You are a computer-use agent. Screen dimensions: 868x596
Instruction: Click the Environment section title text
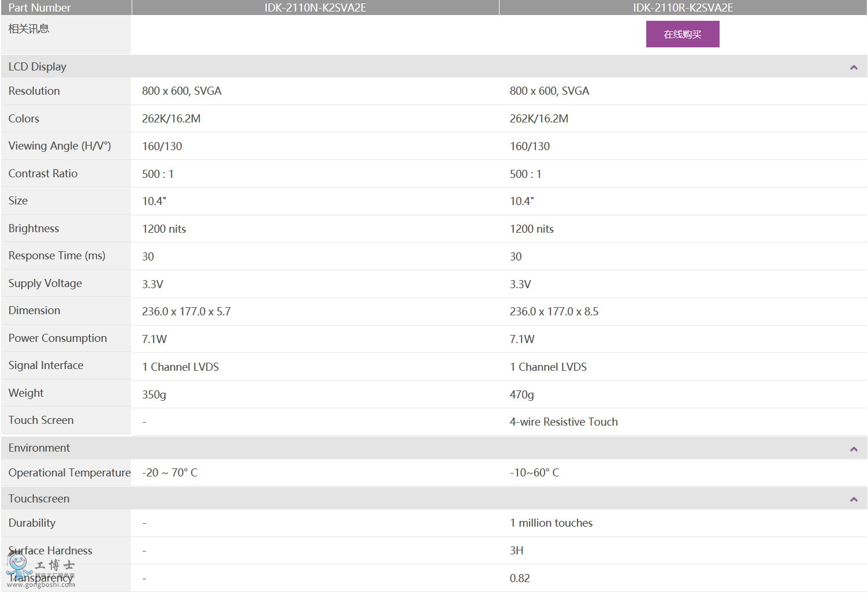39,448
